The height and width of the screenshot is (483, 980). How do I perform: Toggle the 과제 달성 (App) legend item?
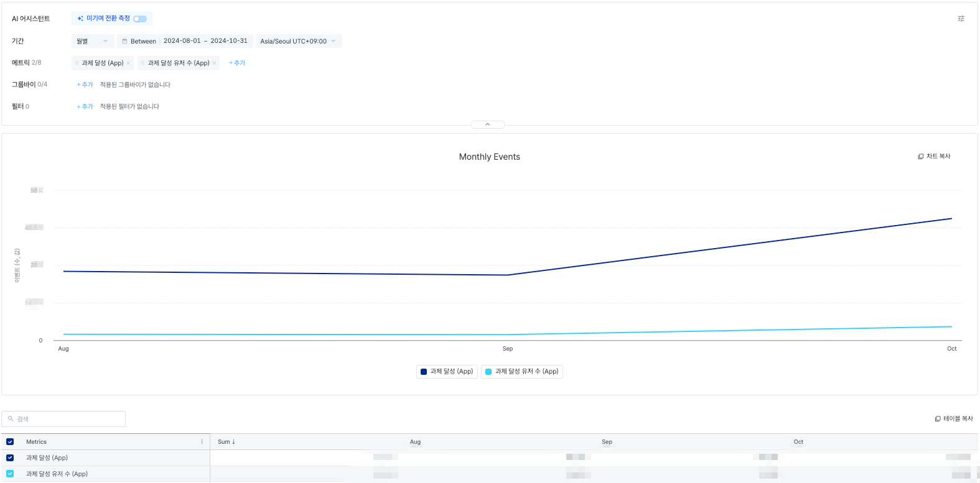point(447,372)
